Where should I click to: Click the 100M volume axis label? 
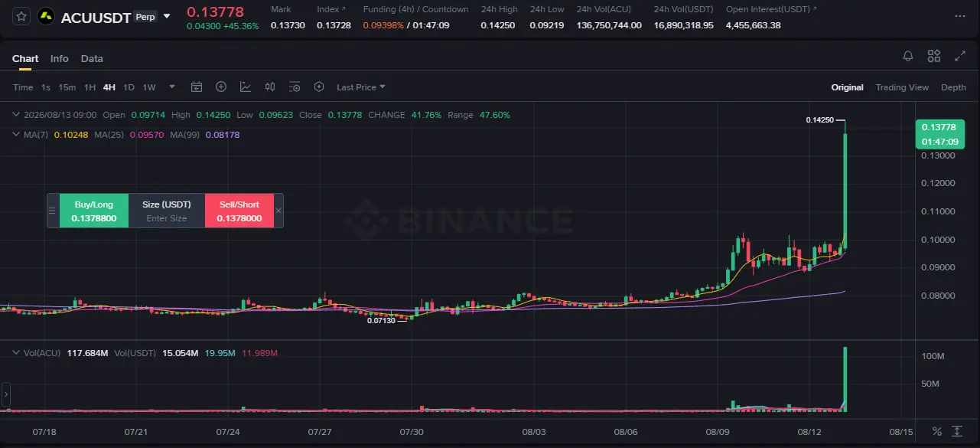point(931,356)
